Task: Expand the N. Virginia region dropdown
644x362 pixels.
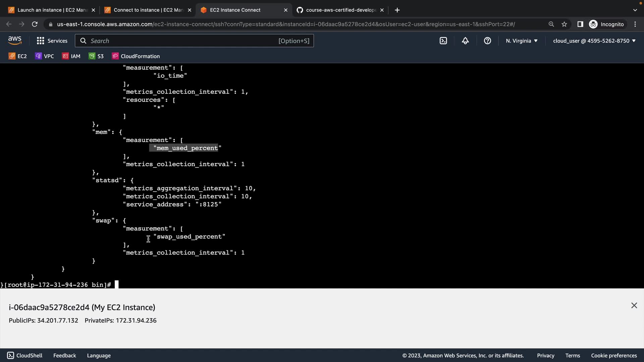Action: 522,41
